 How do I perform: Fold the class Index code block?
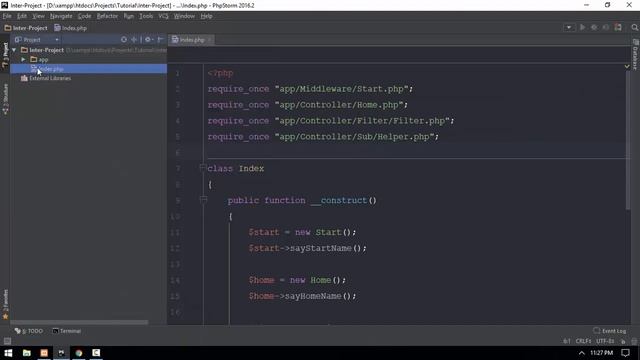pyautogui.click(x=203, y=168)
